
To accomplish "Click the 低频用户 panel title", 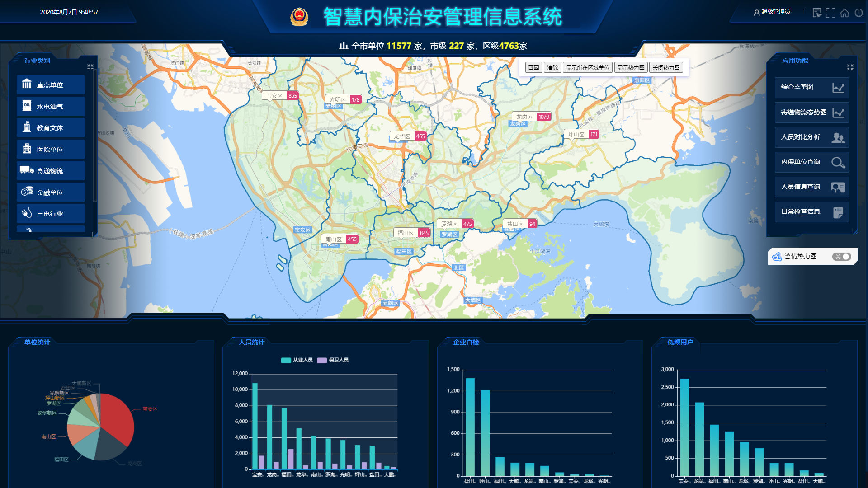I will click(680, 342).
